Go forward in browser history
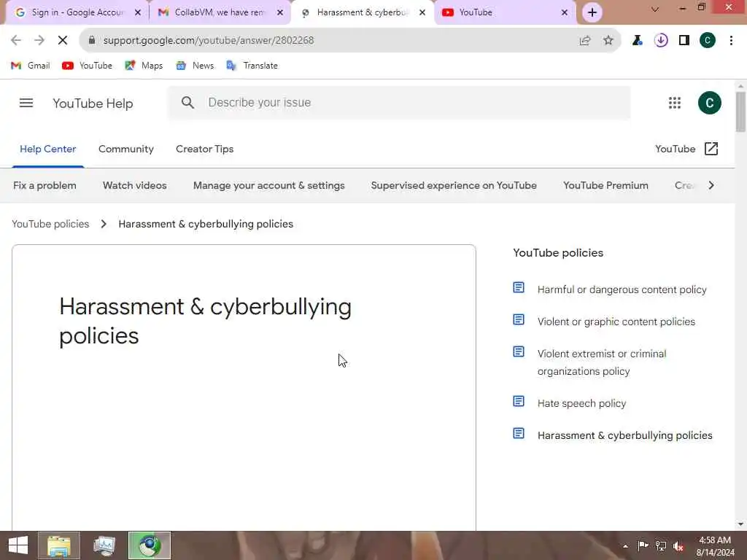Image resolution: width=747 pixels, height=560 pixels. coord(39,40)
